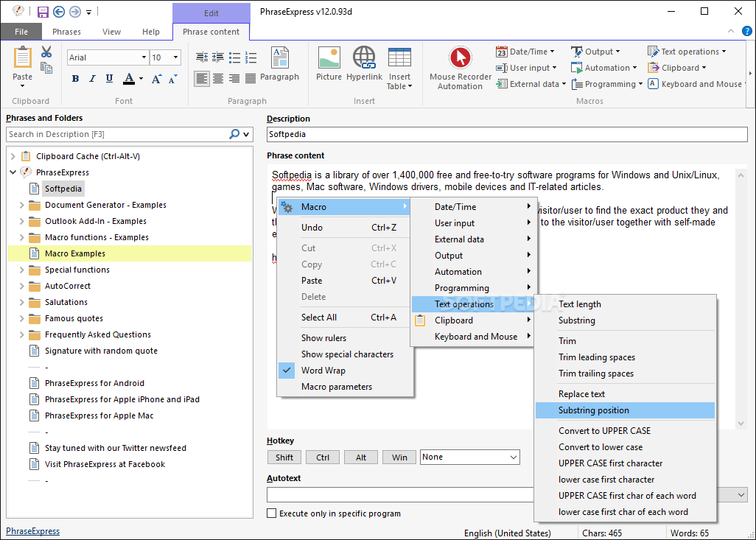Open Text operations dropdown in ribbon
This screenshot has width=756, height=540.
(687, 52)
